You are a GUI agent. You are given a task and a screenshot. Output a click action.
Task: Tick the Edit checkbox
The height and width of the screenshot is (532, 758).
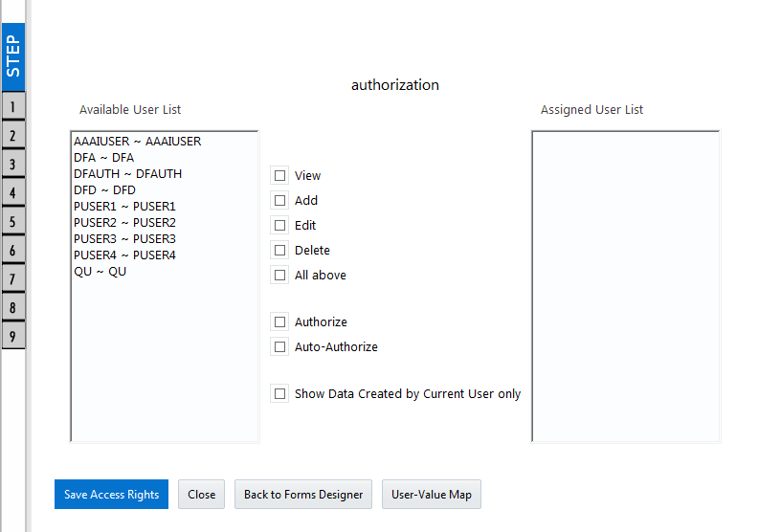click(x=279, y=226)
